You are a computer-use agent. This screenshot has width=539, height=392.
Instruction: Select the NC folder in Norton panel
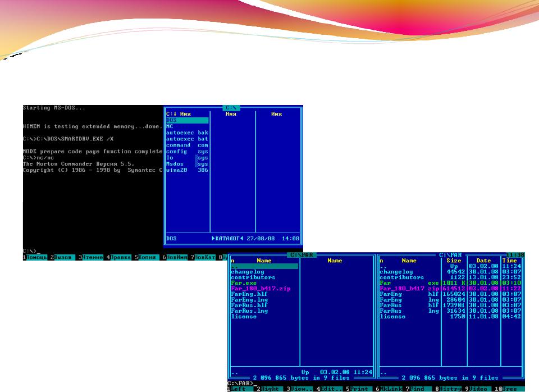188,126
